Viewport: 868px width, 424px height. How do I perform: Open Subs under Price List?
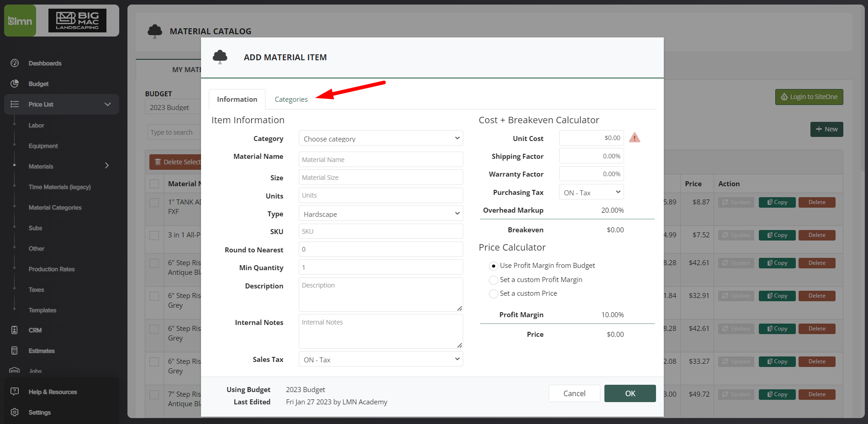35,228
